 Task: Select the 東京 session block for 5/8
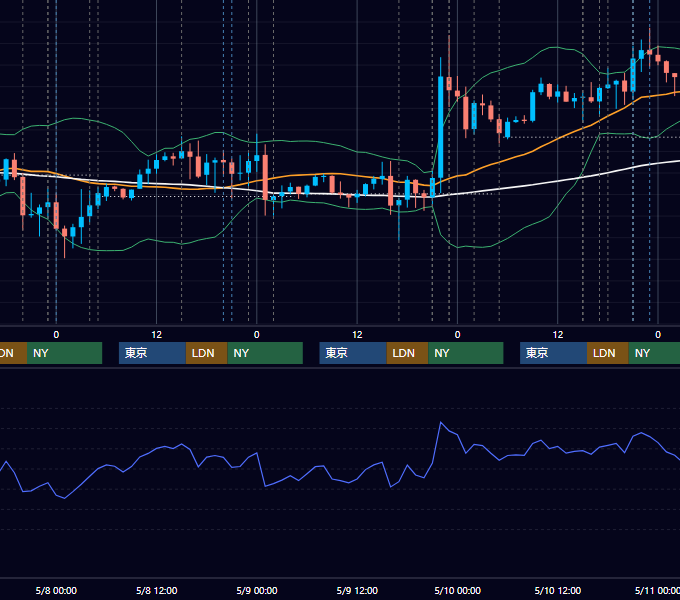[152, 353]
